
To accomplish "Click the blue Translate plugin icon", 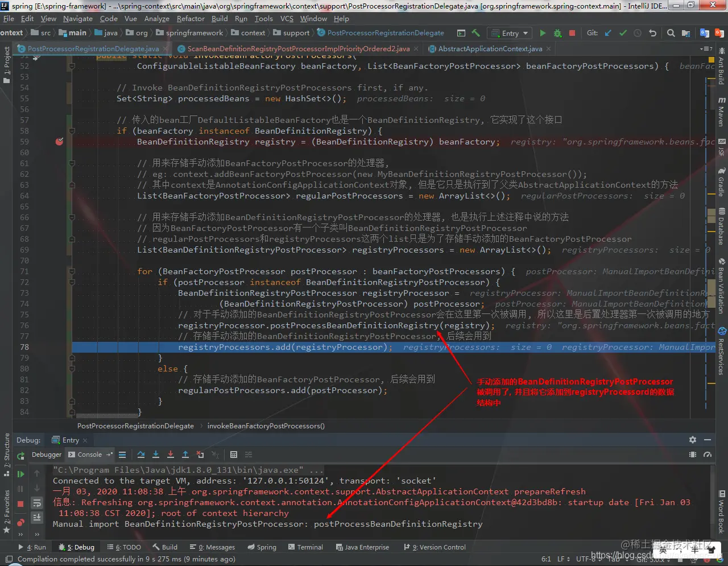I will coord(705,33).
